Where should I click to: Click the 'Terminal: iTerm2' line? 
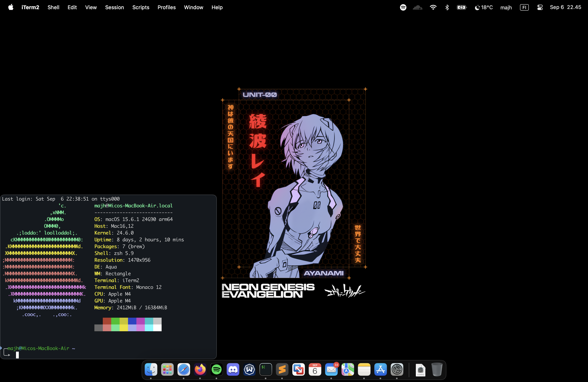pyautogui.click(x=117, y=280)
